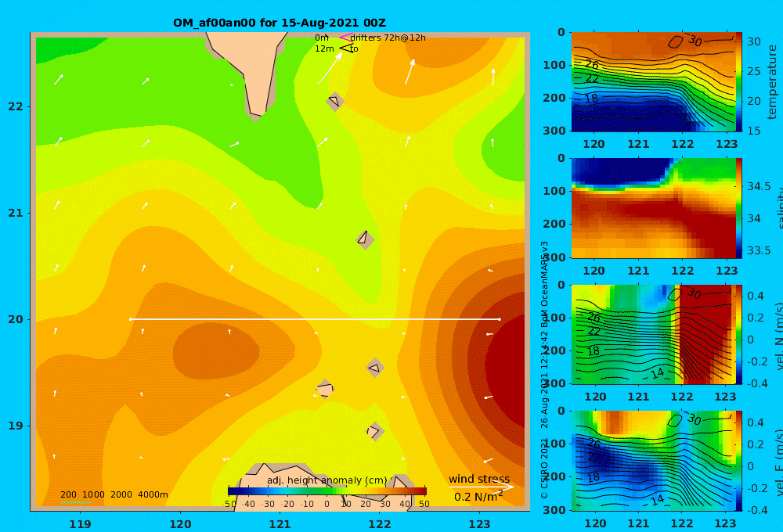Click the white transect line at 20N

click(315, 319)
